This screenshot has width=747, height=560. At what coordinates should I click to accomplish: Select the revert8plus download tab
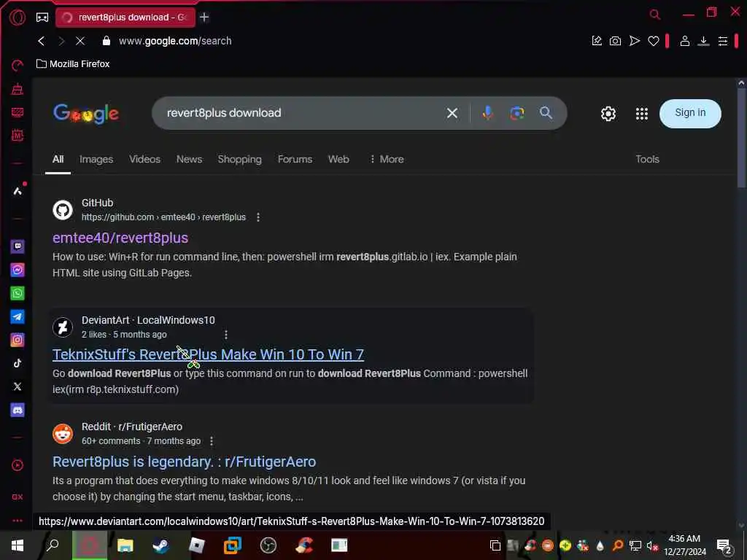(125, 17)
